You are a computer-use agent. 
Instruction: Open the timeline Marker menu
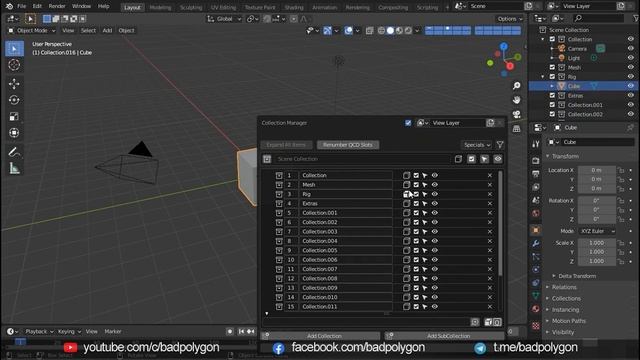[x=113, y=331]
